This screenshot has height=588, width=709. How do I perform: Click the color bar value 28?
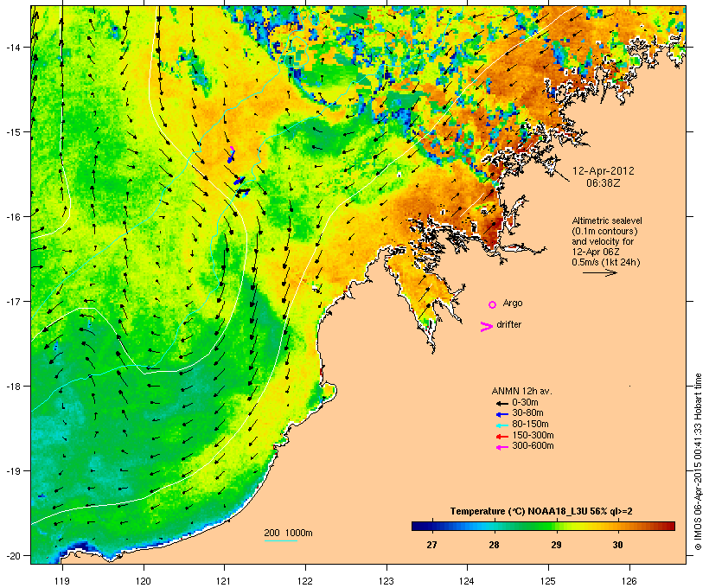click(494, 545)
